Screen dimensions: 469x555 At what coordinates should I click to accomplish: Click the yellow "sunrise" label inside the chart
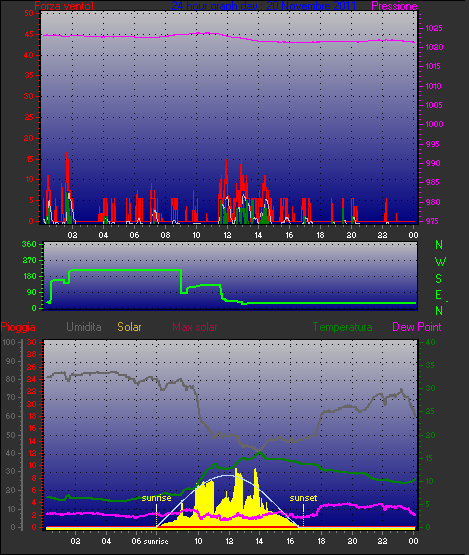[x=156, y=498]
